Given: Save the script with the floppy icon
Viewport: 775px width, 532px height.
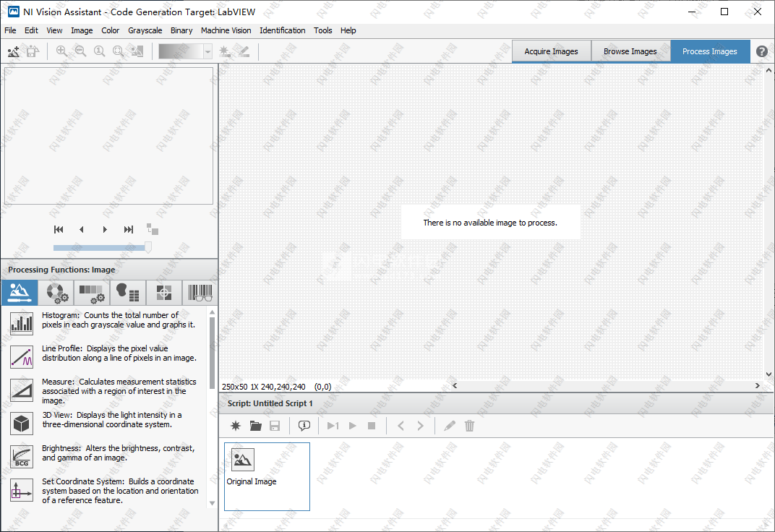Looking at the screenshot, I should 275,426.
